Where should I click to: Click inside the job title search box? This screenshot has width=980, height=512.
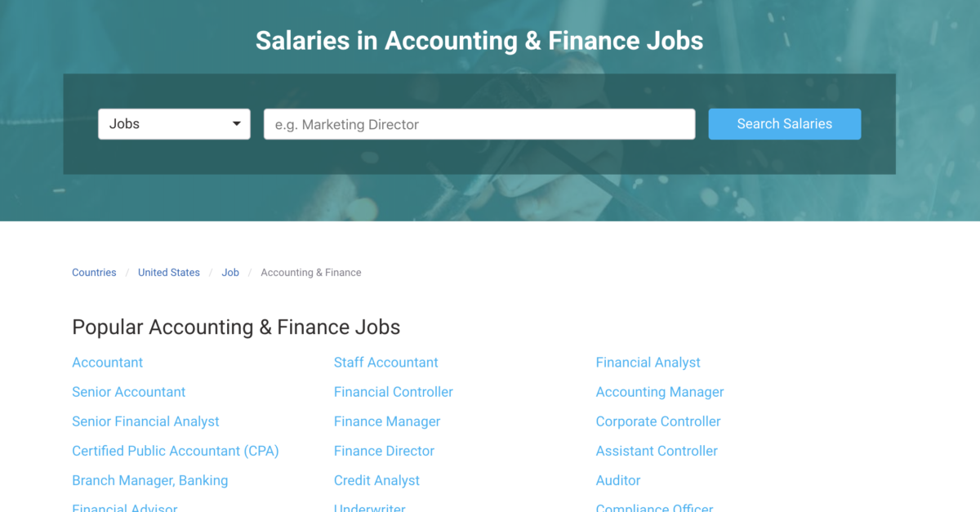click(x=479, y=123)
